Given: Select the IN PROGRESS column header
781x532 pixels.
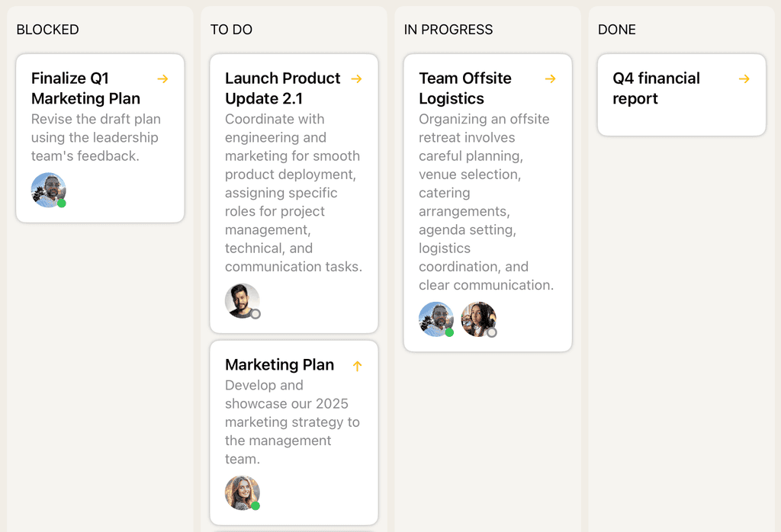Looking at the screenshot, I should (x=448, y=30).
